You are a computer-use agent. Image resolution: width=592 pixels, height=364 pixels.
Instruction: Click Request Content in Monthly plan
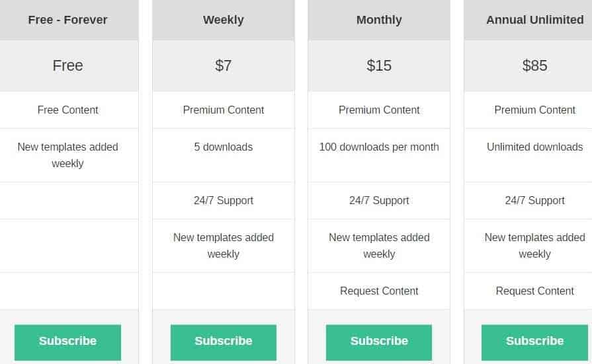pos(379,291)
